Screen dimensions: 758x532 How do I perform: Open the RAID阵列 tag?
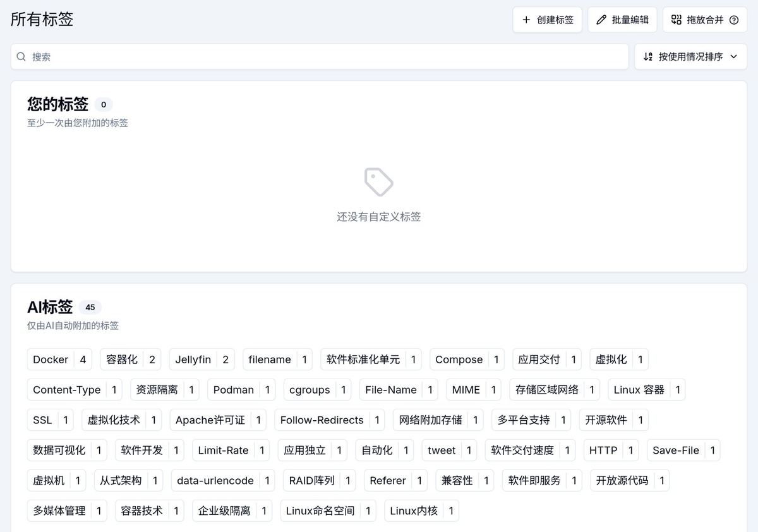pyautogui.click(x=320, y=481)
